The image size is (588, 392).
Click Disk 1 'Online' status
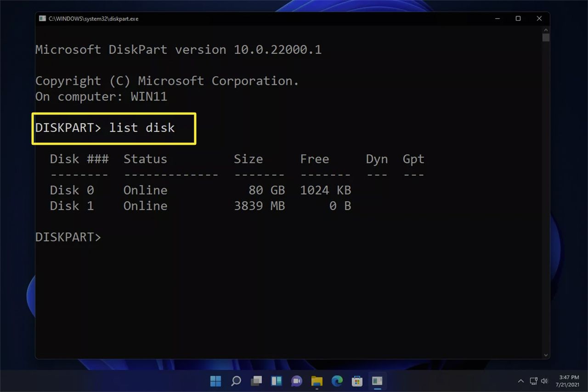pyautogui.click(x=146, y=206)
